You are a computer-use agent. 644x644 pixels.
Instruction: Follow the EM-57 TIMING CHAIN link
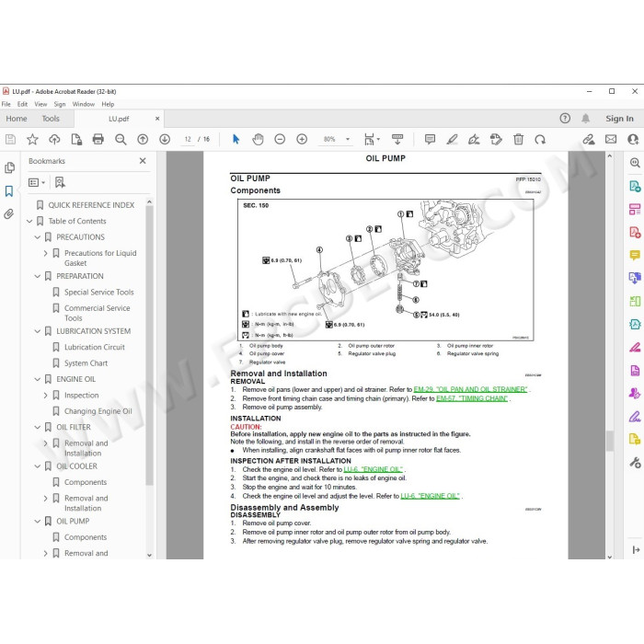point(472,398)
